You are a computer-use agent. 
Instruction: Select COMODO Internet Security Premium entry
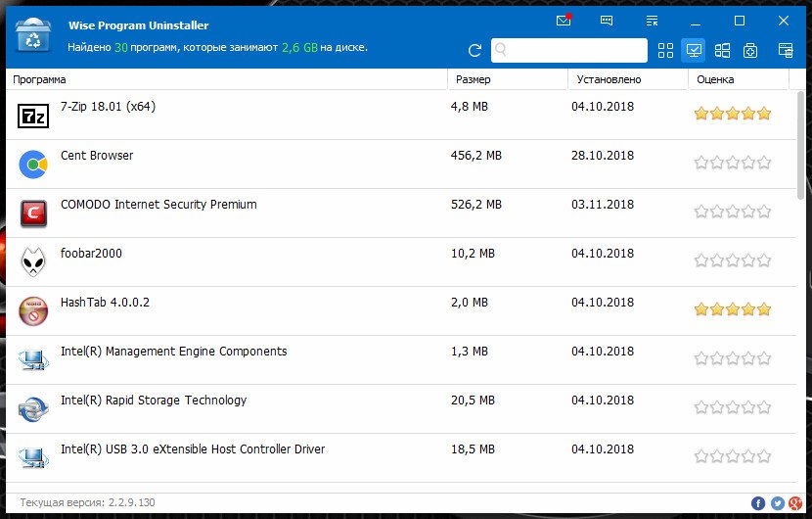(401, 212)
